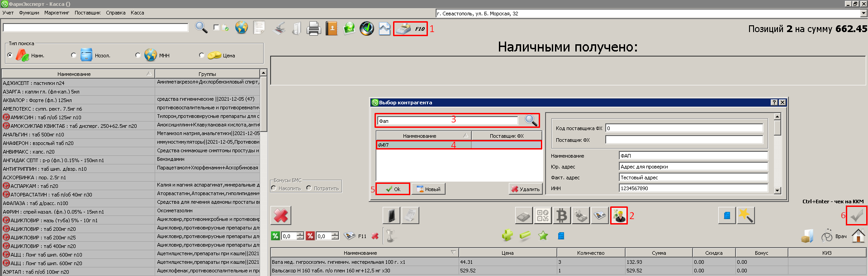Screen dimensions: 868x276
Task: Expand the pharmacy address dropdown
Action: (x=863, y=14)
